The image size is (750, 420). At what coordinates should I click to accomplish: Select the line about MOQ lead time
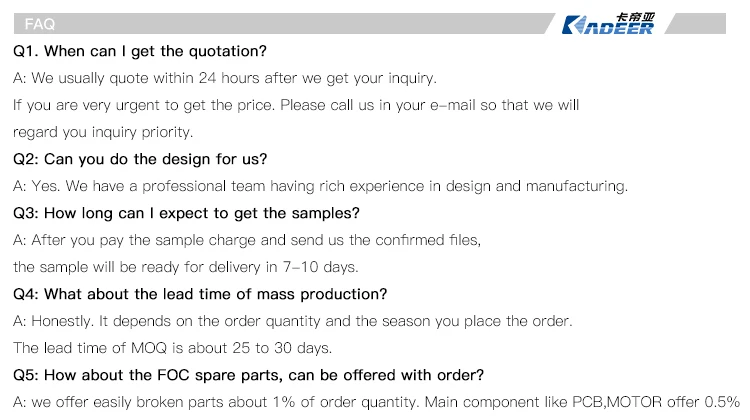coord(172,348)
